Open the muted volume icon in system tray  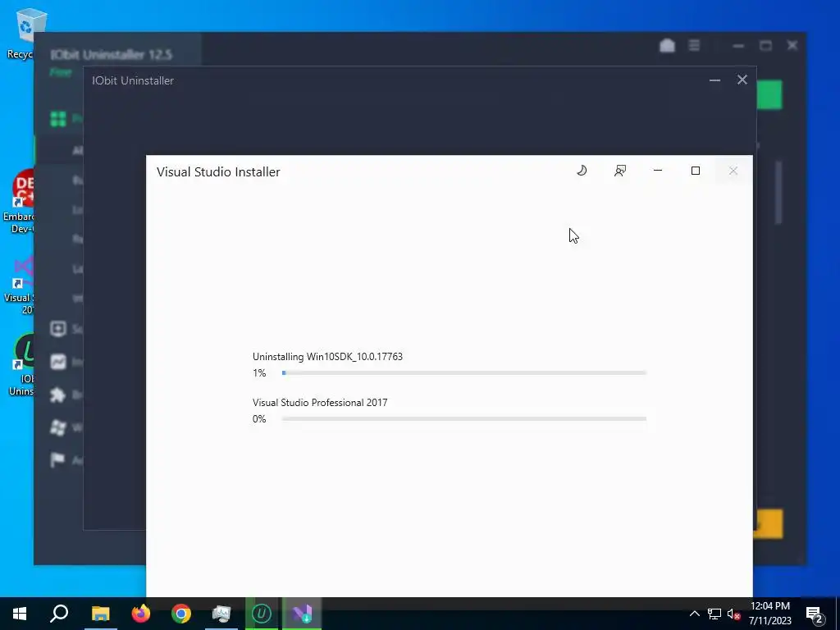(x=734, y=614)
